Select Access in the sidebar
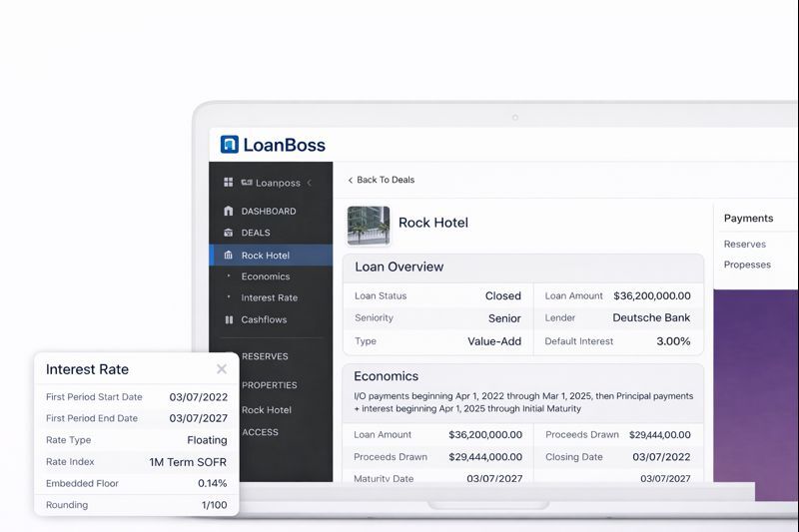The image size is (799, 532). [x=260, y=432]
